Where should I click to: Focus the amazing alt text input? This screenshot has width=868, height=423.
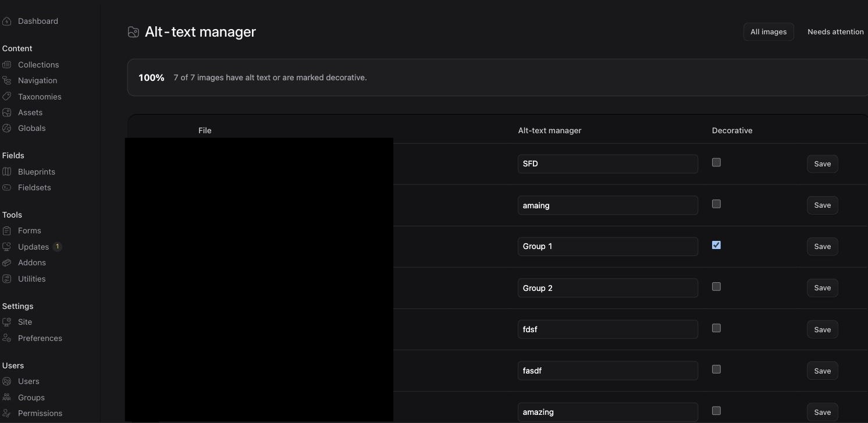(608, 412)
